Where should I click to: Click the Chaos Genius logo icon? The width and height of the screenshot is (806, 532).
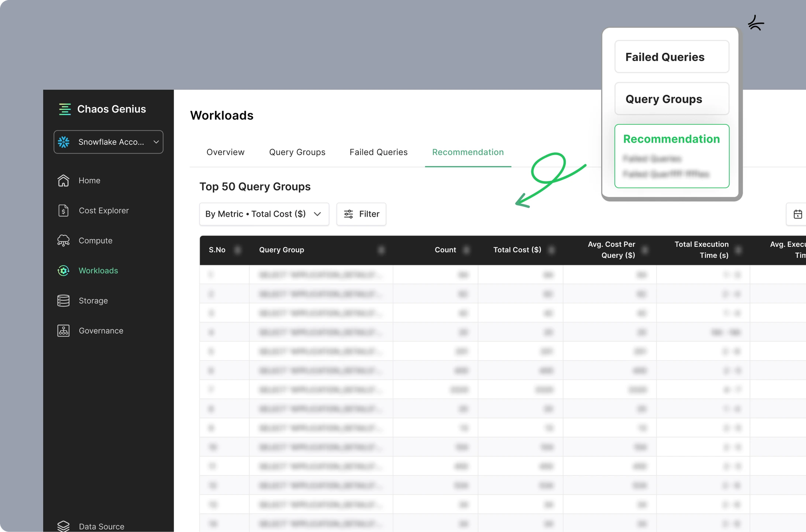point(64,109)
